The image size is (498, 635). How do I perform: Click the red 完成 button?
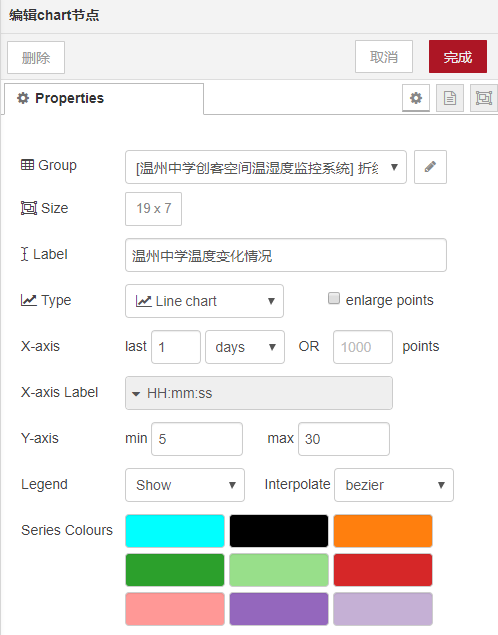pyautogui.click(x=458, y=57)
